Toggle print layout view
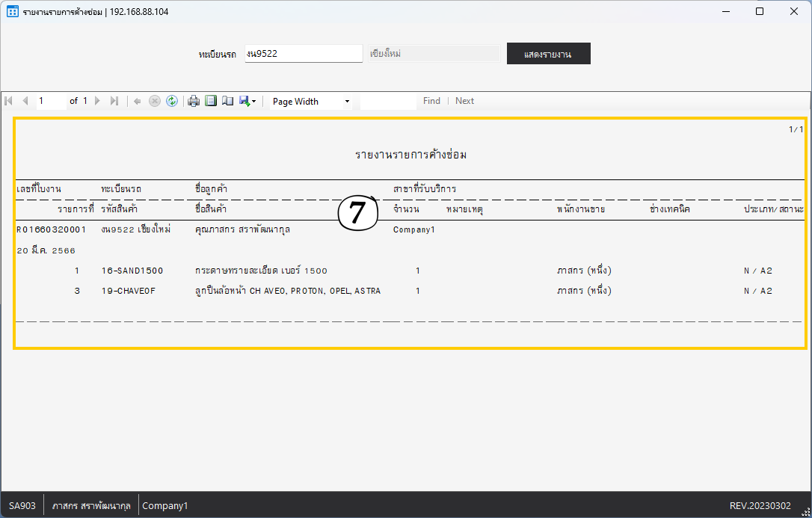This screenshot has height=518, width=812. point(211,101)
